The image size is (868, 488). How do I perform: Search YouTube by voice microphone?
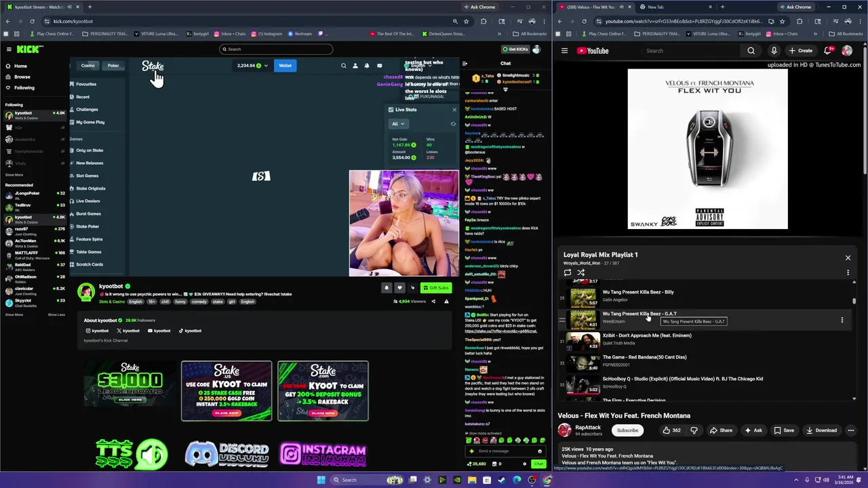[x=774, y=50]
